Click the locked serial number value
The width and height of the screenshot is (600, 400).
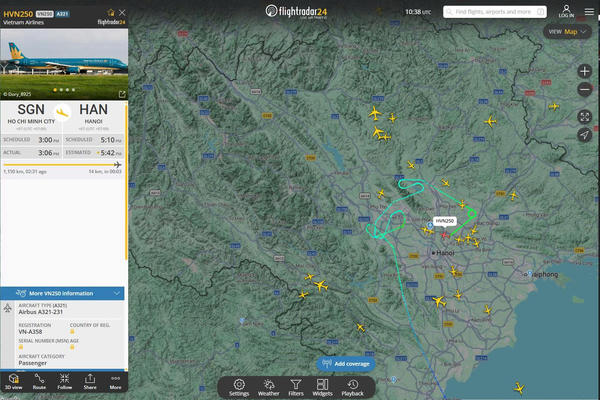pos(21,347)
